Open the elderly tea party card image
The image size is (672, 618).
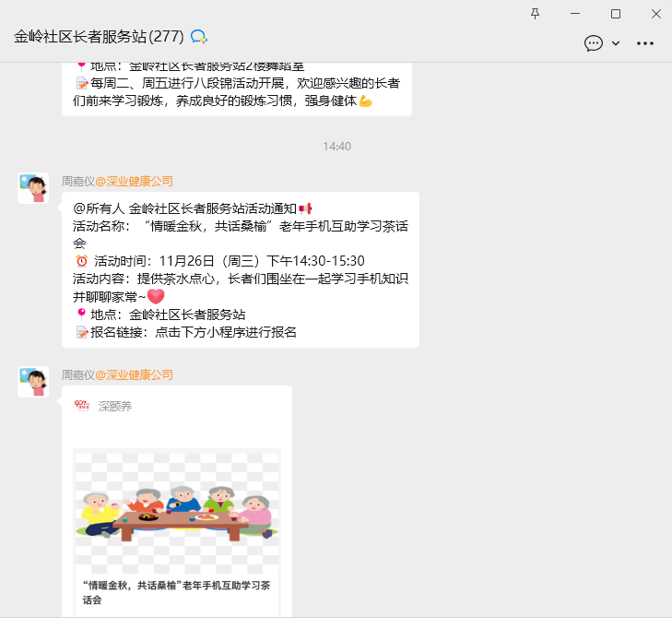(176, 511)
